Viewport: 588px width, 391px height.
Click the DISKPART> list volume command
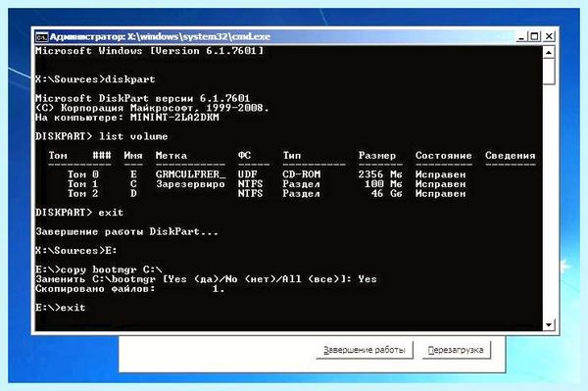(x=101, y=136)
